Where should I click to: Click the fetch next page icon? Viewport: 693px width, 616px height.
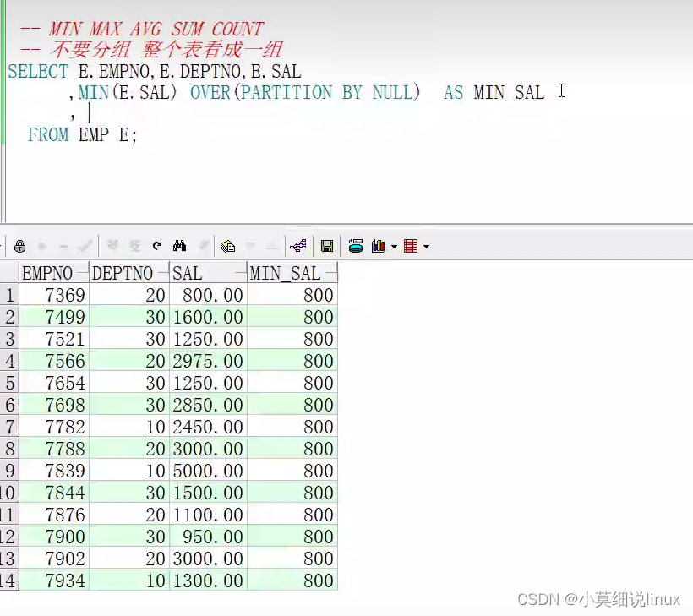point(112,246)
